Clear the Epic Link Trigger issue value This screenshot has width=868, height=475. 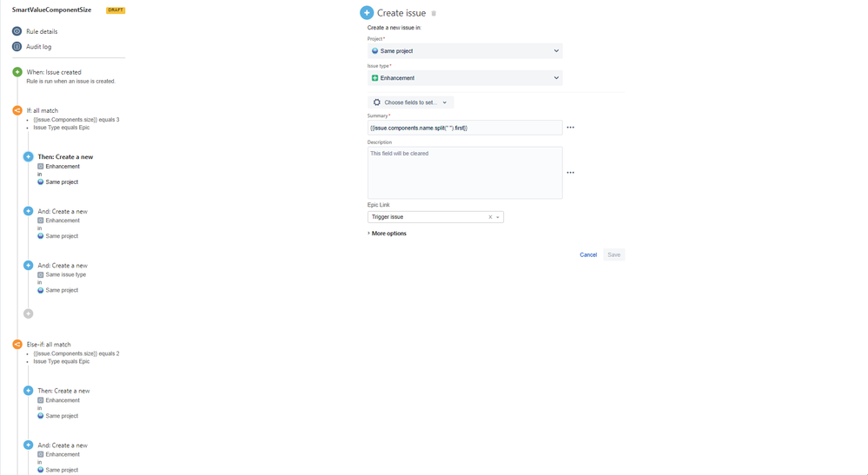pyautogui.click(x=490, y=217)
